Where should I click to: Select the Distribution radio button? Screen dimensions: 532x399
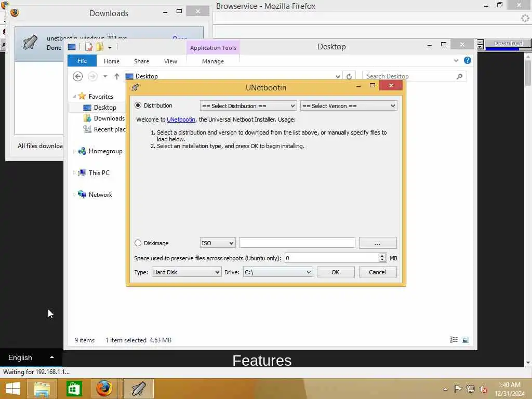click(x=138, y=105)
